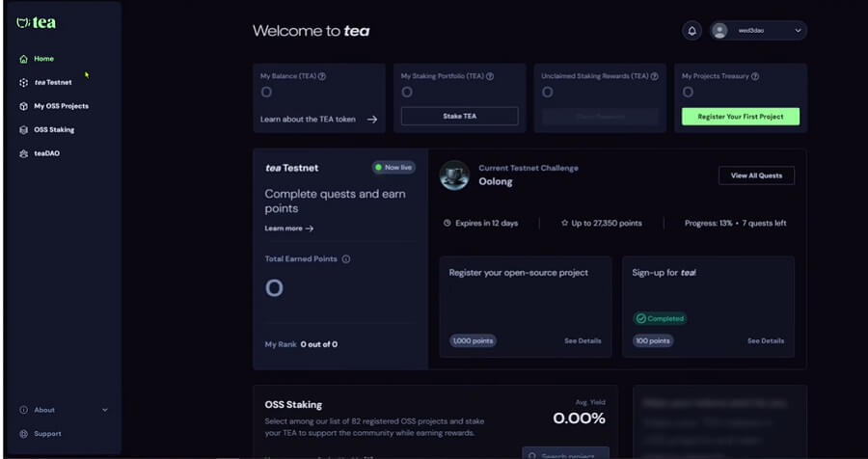868x459 pixels.
Task: Click Complete quests and earn points text
Action: (x=335, y=201)
